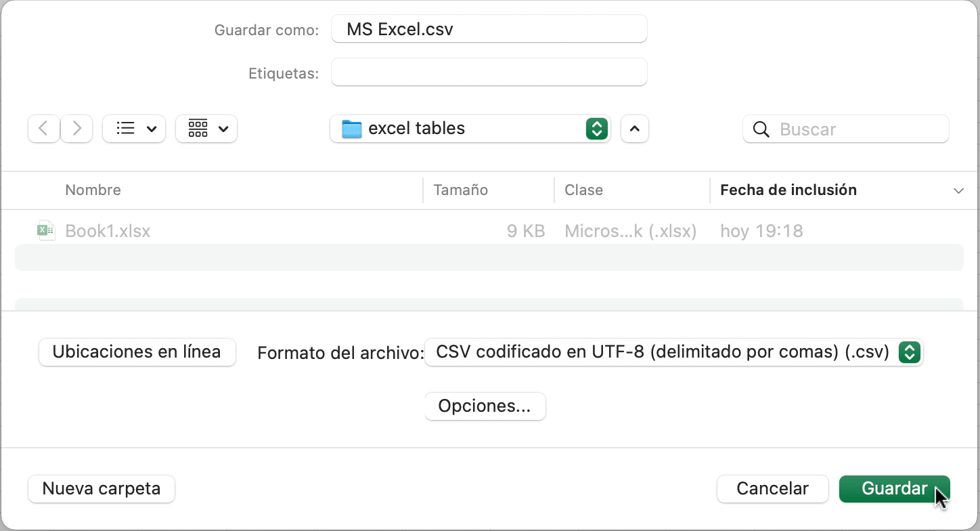Open the list view options icon
The height and width of the screenshot is (531, 980).
[x=133, y=128]
